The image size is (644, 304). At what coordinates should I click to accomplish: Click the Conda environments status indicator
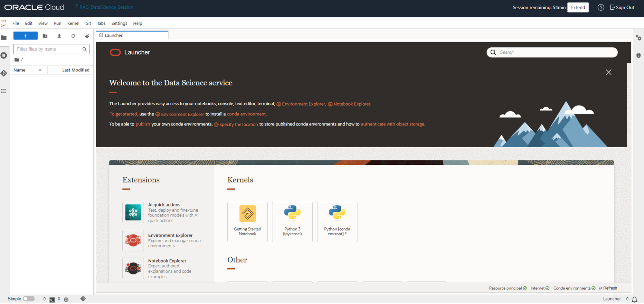574,288
